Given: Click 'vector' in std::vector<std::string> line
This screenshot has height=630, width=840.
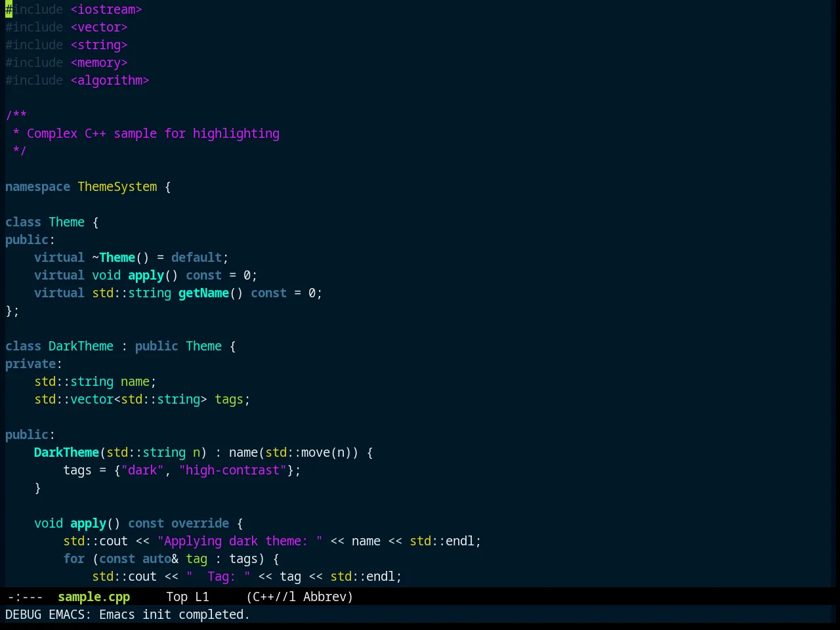Looking at the screenshot, I should tap(92, 399).
